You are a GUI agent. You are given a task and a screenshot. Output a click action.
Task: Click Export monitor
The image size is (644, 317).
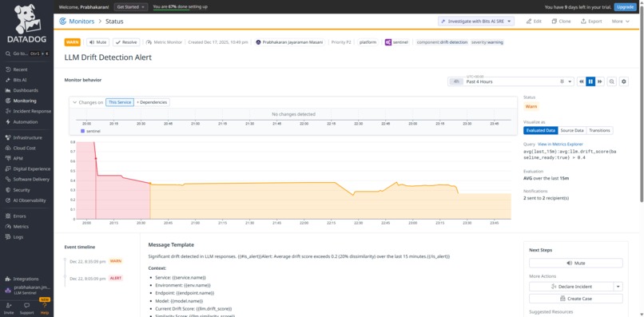coord(591,22)
